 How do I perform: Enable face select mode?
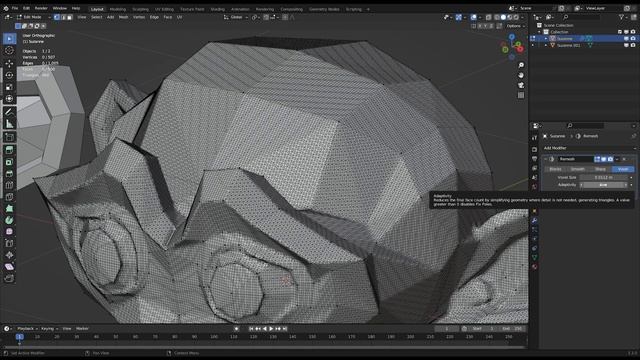69,17
